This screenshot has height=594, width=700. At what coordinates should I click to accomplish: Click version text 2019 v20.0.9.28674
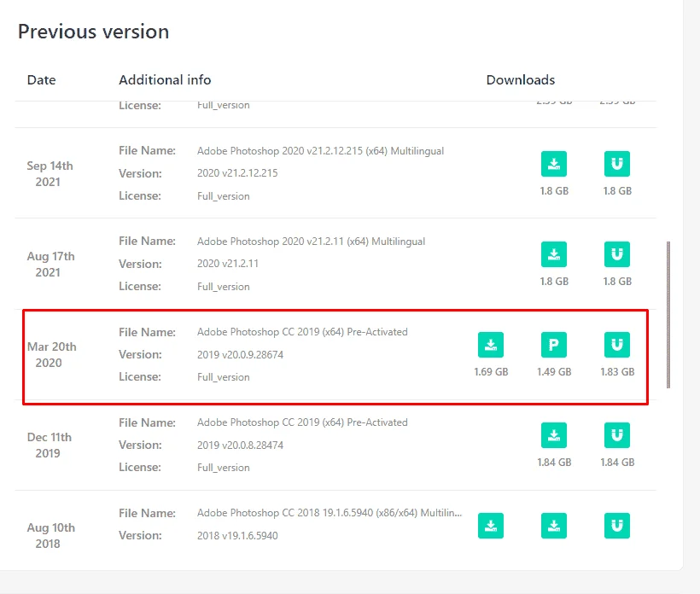(240, 355)
